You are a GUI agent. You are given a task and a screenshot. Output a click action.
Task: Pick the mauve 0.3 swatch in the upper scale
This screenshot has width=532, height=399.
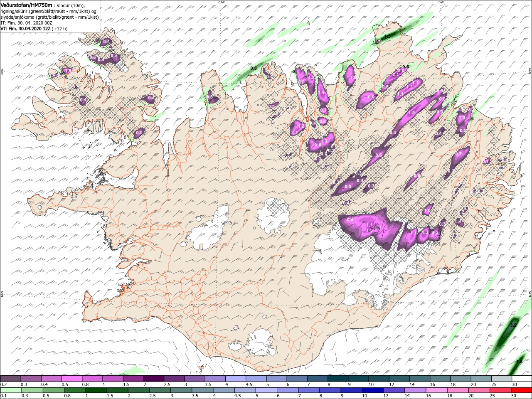point(31,379)
